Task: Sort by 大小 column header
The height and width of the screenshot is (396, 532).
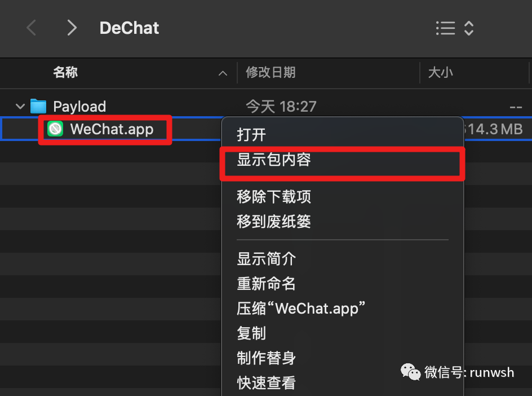Action: 440,72
